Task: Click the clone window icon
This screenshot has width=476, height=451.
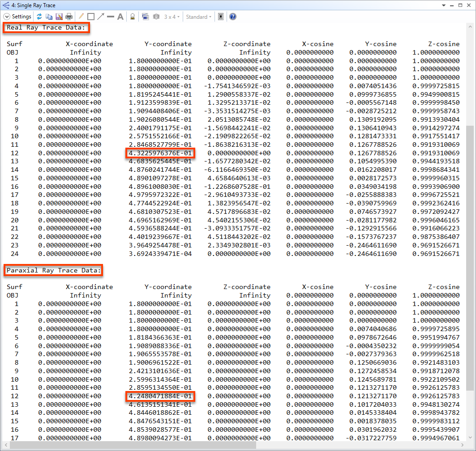Action: pyautogui.click(x=146, y=17)
